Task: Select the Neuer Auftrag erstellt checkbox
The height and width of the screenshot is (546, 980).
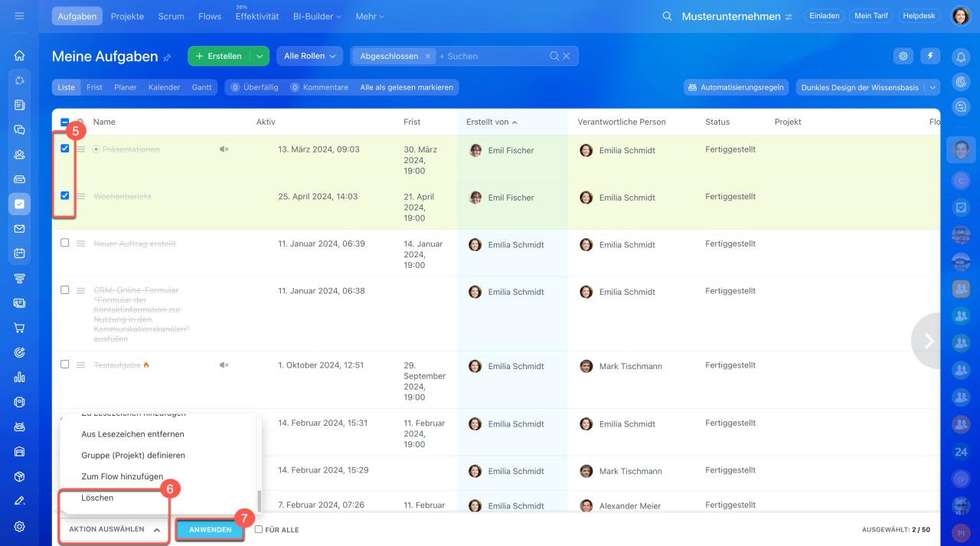Action: [65, 243]
